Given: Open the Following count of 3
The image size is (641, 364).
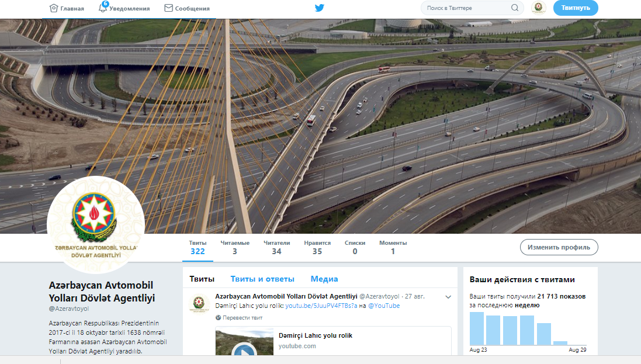Looking at the screenshot, I should [x=235, y=247].
